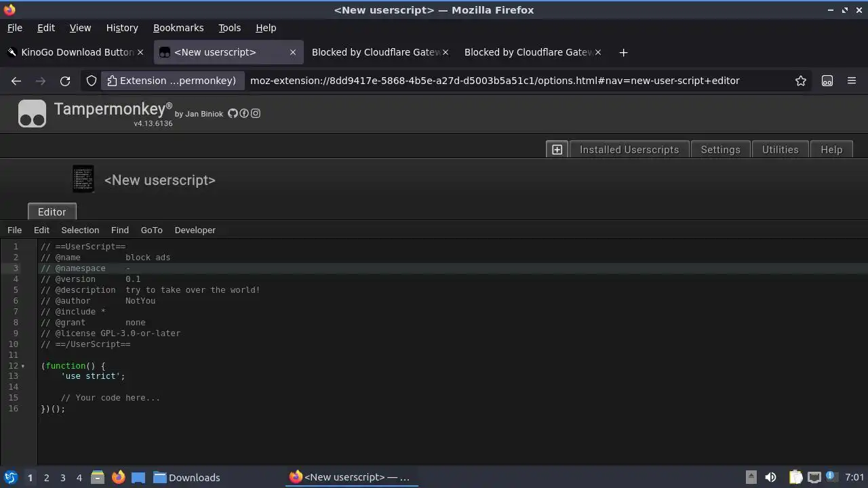Viewport: 868px width, 488px height.
Task: Open Firefox View menu
Action: tap(80, 28)
